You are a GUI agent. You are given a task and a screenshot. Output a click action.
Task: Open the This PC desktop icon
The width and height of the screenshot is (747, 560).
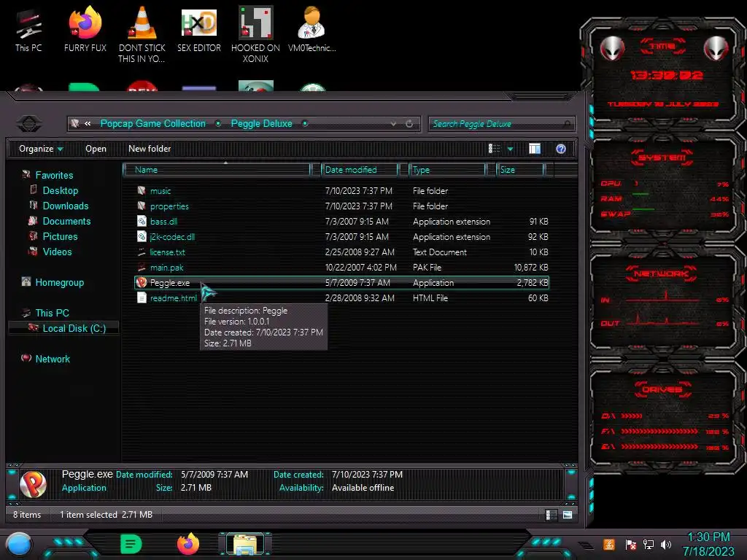[28, 30]
